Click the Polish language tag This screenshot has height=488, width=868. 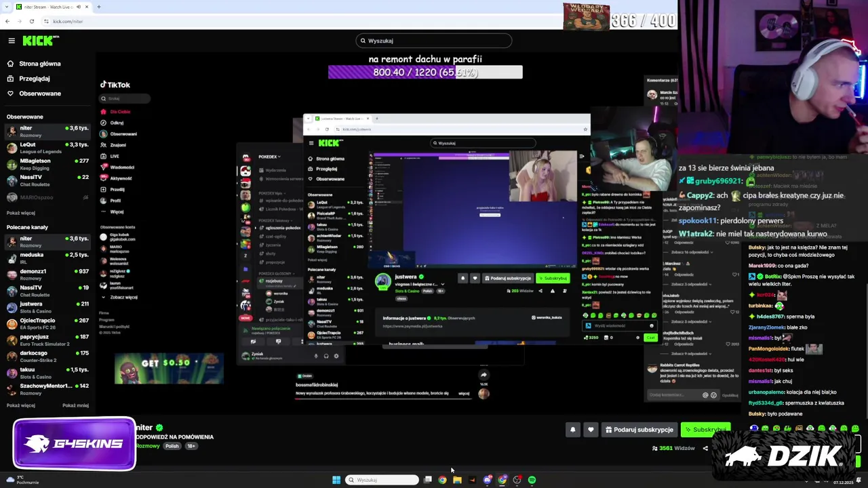click(x=172, y=446)
